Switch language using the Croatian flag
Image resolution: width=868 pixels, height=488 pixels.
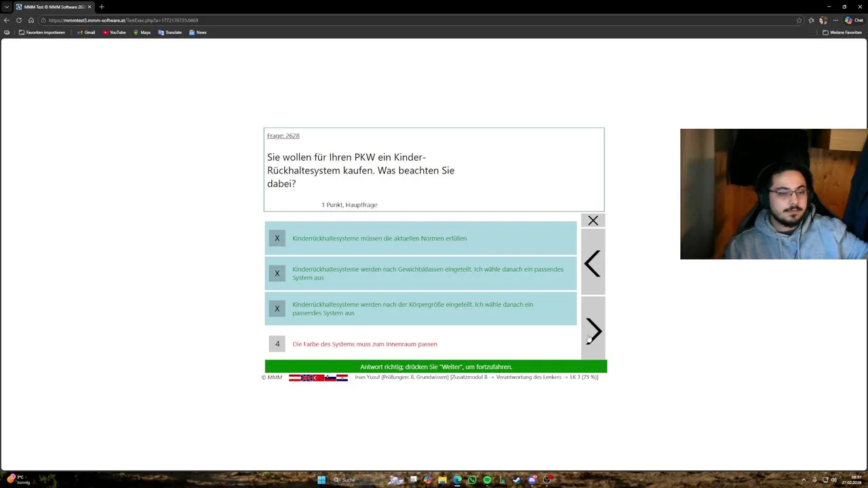342,378
